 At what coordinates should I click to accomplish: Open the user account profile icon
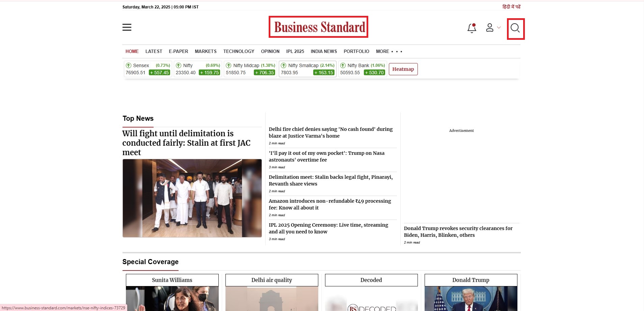(x=489, y=28)
